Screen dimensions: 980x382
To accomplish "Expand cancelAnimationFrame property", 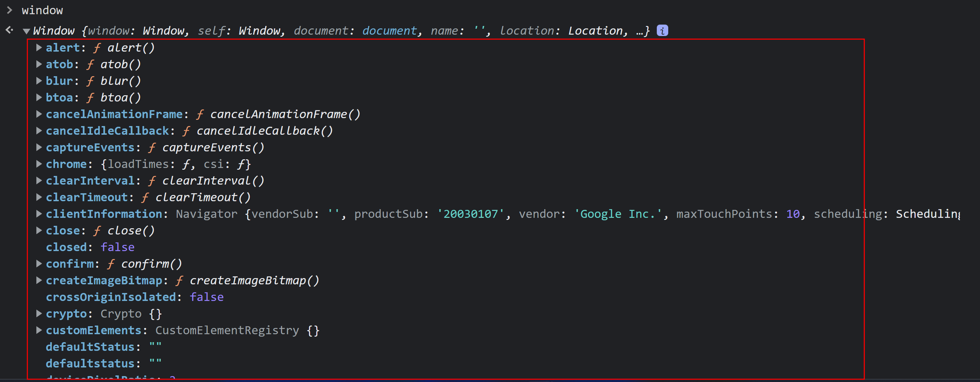I will pyautogui.click(x=39, y=114).
